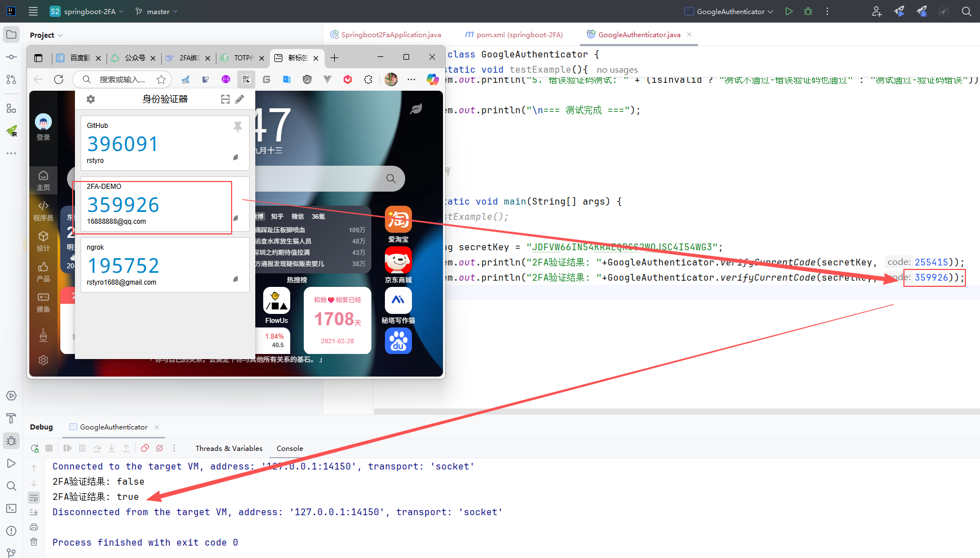The width and height of the screenshot is (980, 558).
Task: Switch to Threads & Variables tab
Action: pyautogui.click(x=229, y=448)
